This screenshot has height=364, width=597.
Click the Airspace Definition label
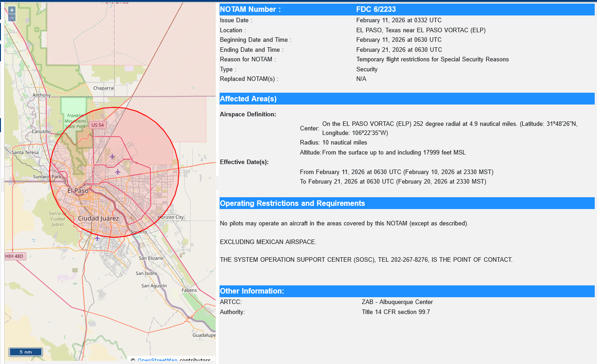248,115
